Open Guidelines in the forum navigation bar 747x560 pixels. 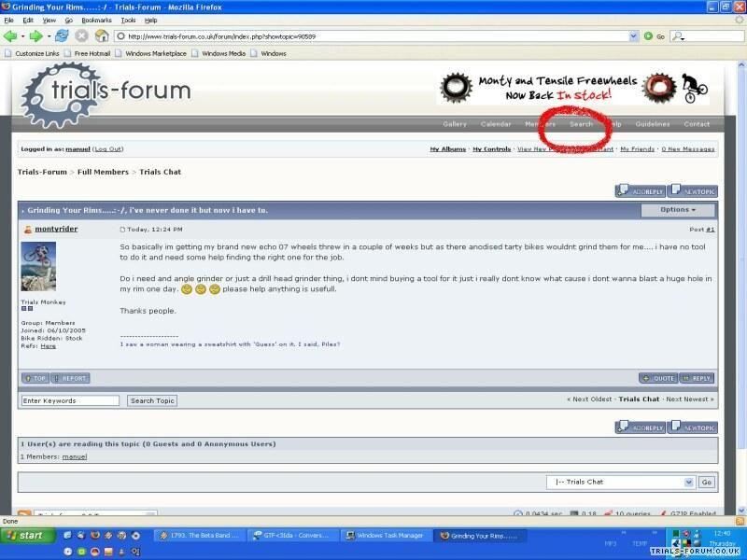652,124
